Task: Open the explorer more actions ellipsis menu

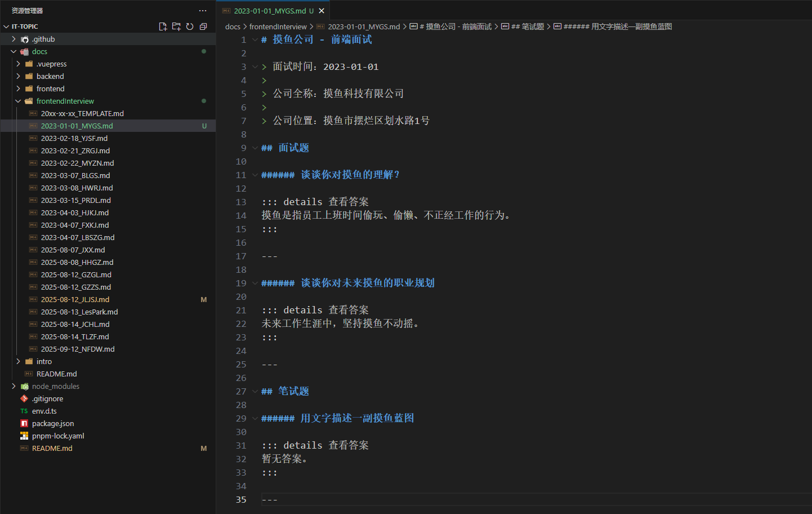Action: (x=203, y=11)
